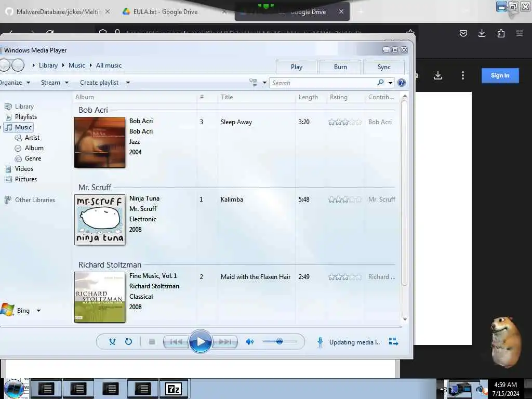Click the search magnifier icon
Viewport: 532px width, 399px height.
[x=380, y=83]
